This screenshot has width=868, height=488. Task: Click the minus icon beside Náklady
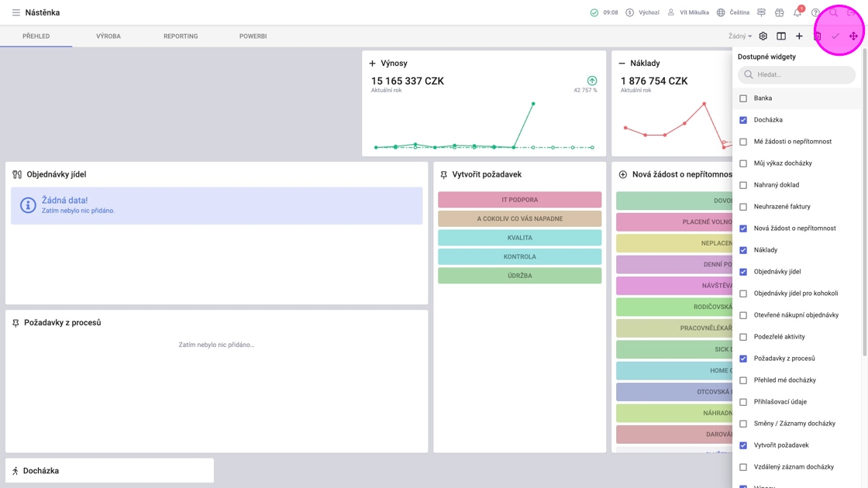[622, 64]
